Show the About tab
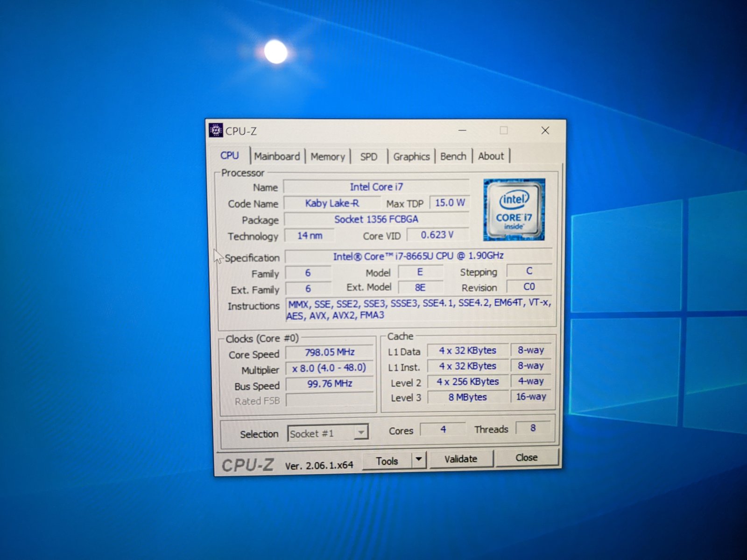747x560 pixels. click(491, 156)
